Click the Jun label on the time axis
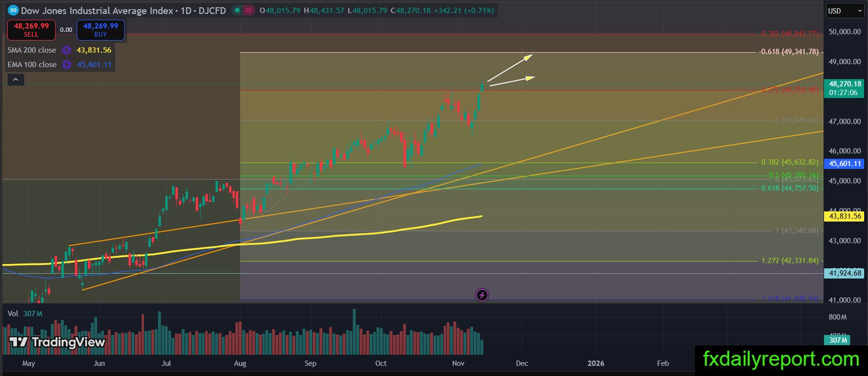This screenshot has width=868, height=376. pyautogui.click(x=99, y=363)
